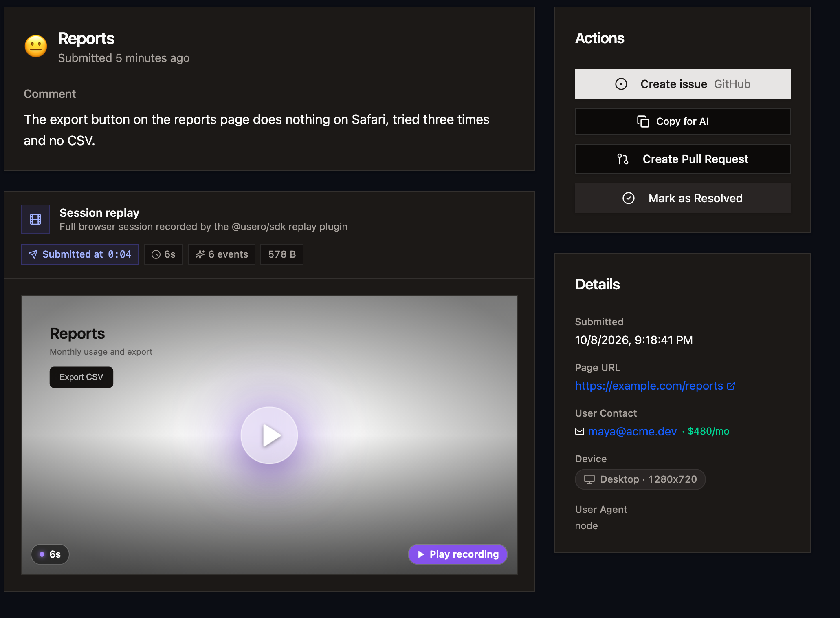Click the play triangle inside Play recording
This screenshot has width=840, height=618.
[421, 554]
